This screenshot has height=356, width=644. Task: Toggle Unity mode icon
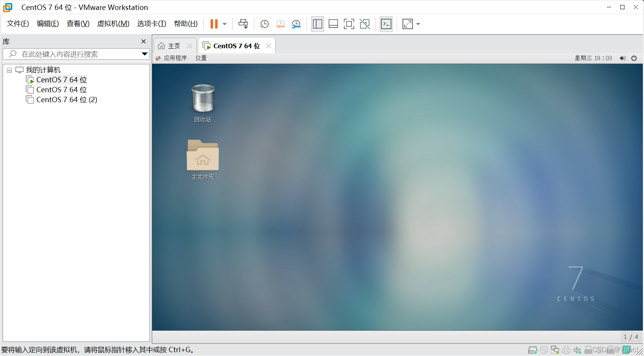click(365, 24)
